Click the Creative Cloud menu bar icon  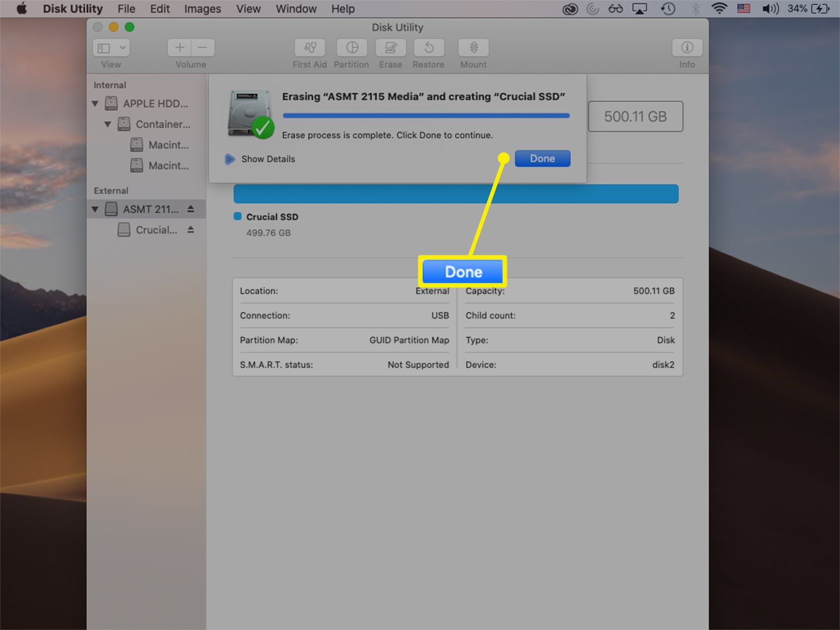(570, 9)
